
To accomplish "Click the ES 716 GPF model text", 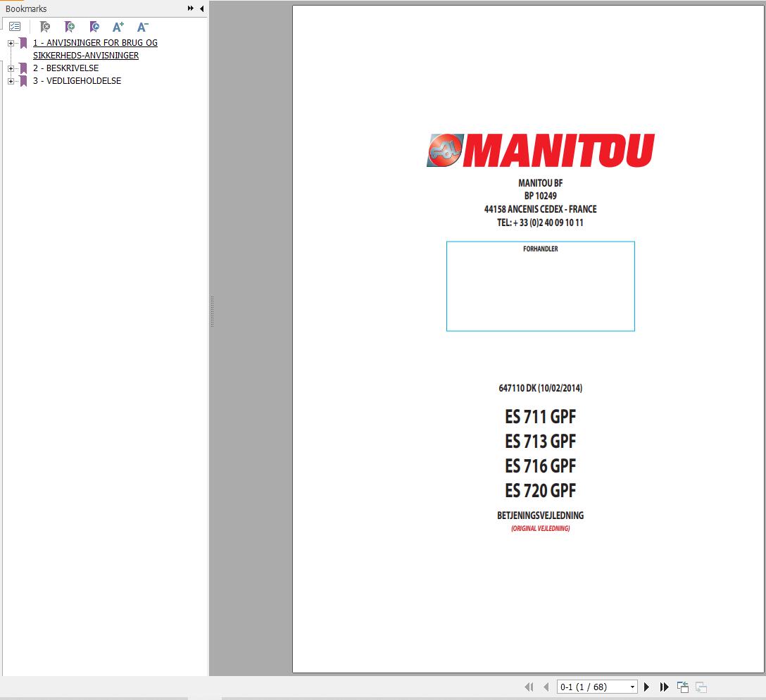I will pyautogui.click(x=540, y=465).
